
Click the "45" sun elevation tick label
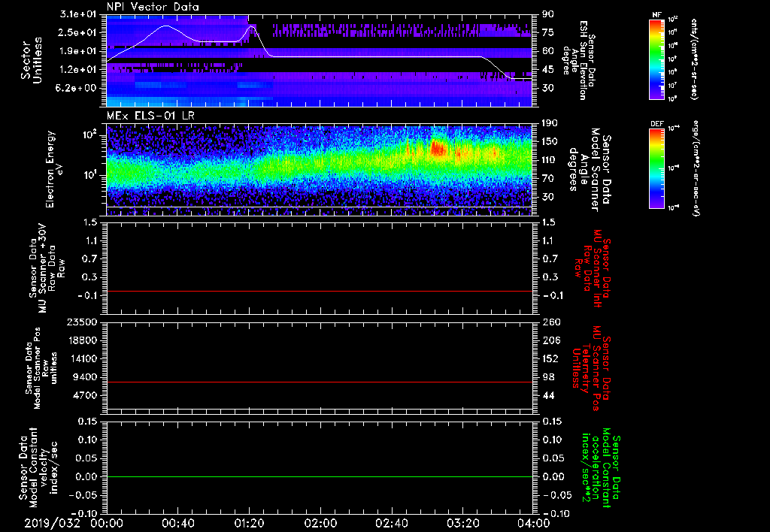click(x=547, y=70)
